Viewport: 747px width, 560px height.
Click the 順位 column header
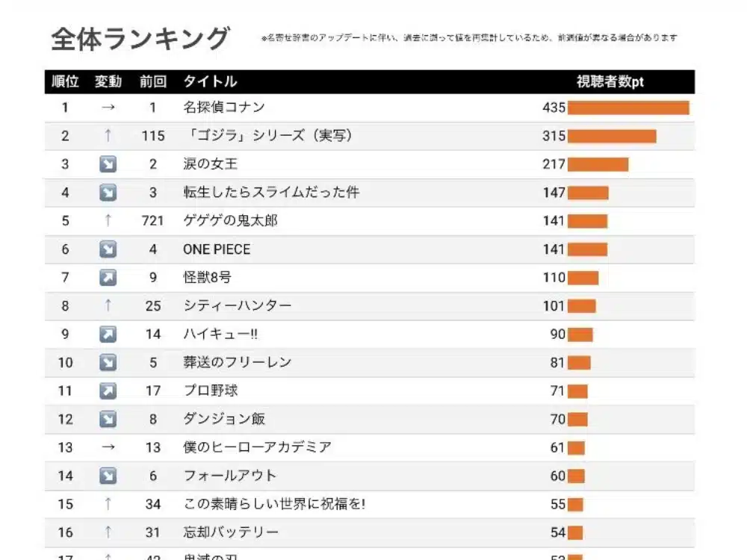[65, 81]
